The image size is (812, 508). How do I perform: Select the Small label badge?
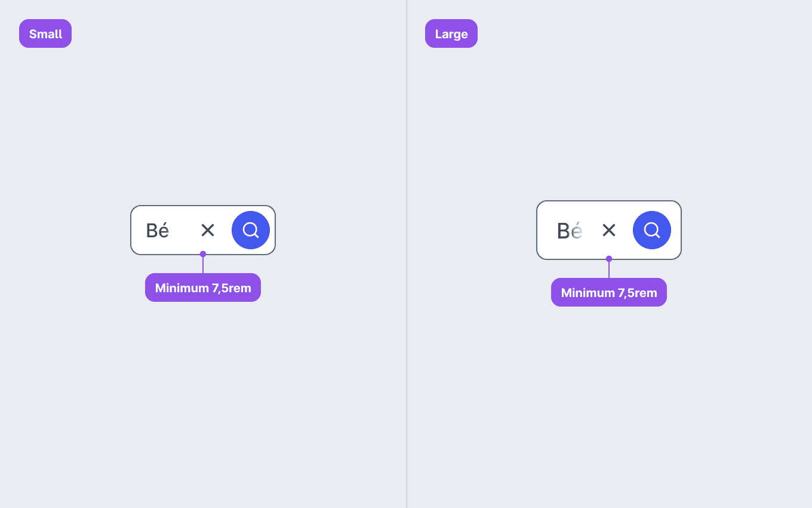45,33
